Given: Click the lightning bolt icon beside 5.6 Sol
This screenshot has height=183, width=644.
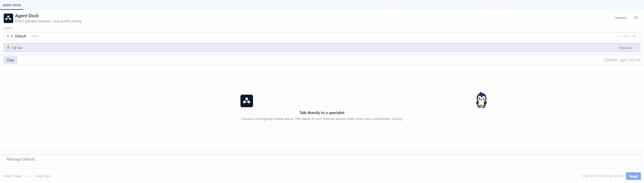Looking at the screenshot, I should [x=8, y=48].
